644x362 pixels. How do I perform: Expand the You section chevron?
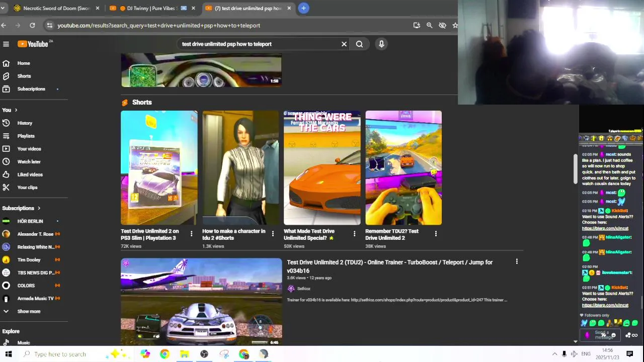[16, 110]
